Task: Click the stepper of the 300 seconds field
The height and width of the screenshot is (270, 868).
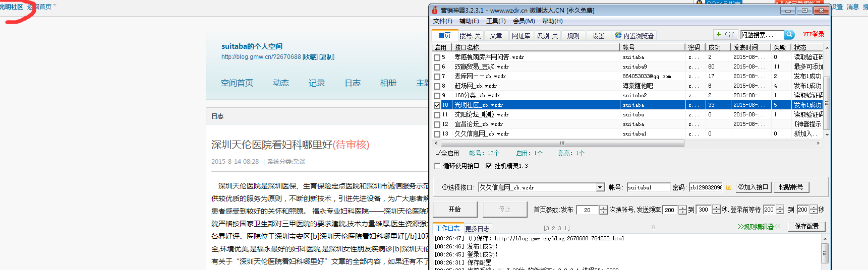Action: click(x=716, y=210)
